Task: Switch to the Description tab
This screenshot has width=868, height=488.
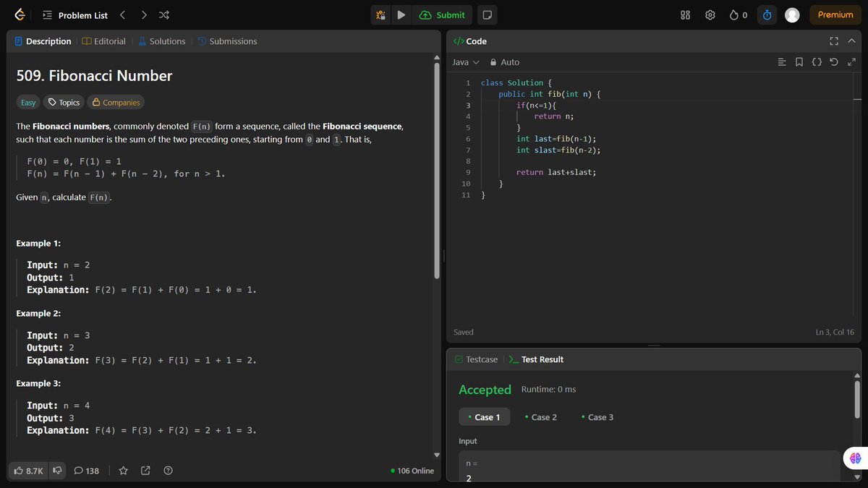Action: point(43,41)
